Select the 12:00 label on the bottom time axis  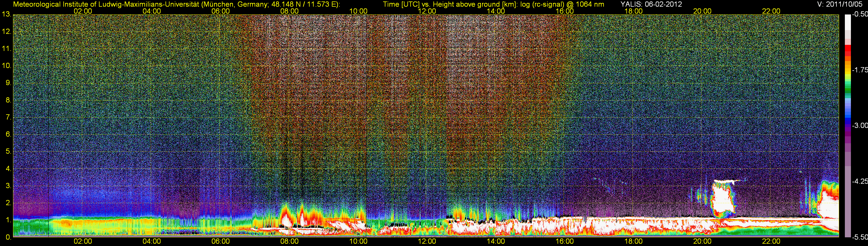(427, 241)
